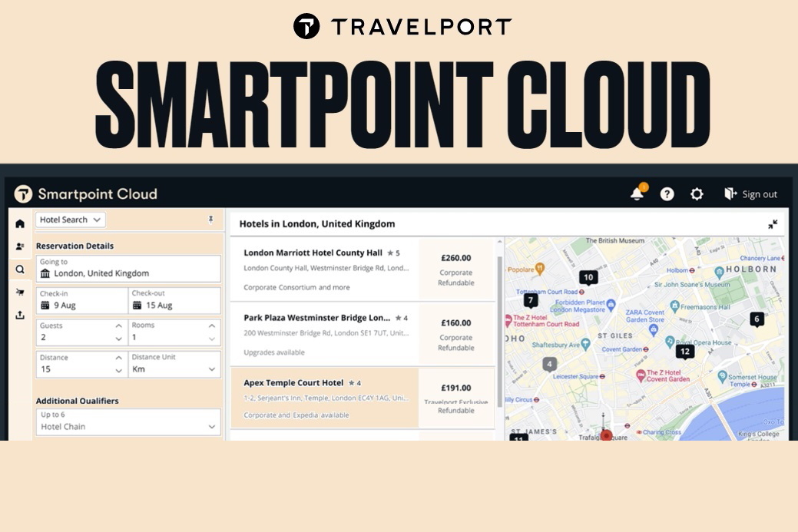Click The Z Hotel Covent Garden pin
798x532 pixels.
pos(641,375)
